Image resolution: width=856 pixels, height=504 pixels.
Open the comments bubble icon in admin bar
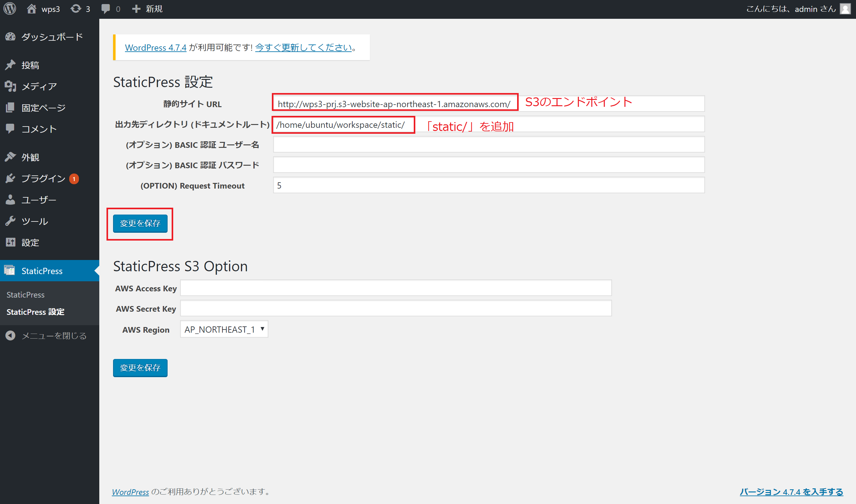coord(106,9)
